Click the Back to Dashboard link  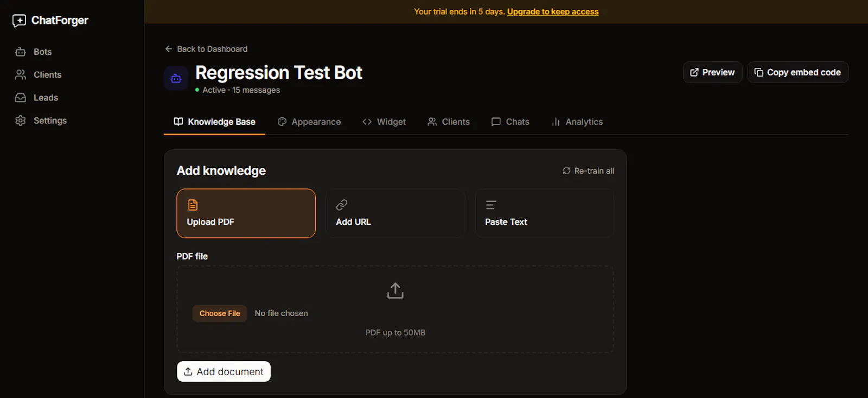tap(206, 49)
